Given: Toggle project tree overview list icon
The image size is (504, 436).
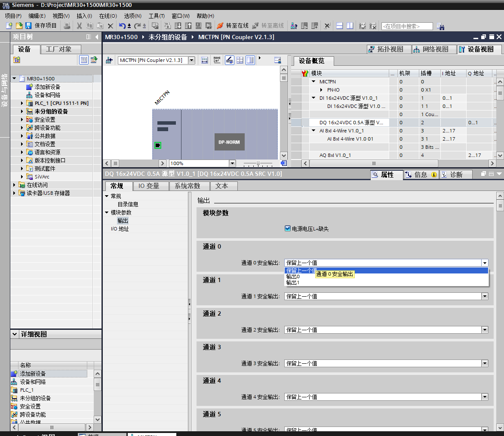Looking at the screenshot, I should (83, 59).
